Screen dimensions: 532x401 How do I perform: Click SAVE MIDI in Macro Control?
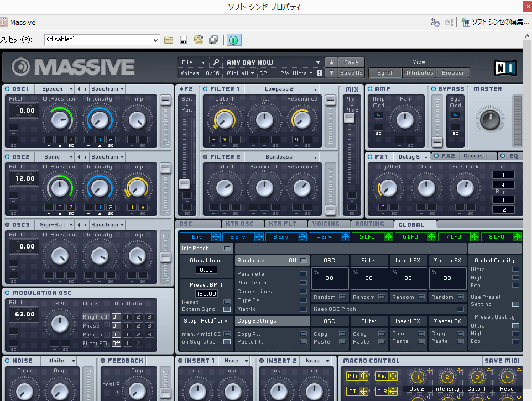pos(502,361)
